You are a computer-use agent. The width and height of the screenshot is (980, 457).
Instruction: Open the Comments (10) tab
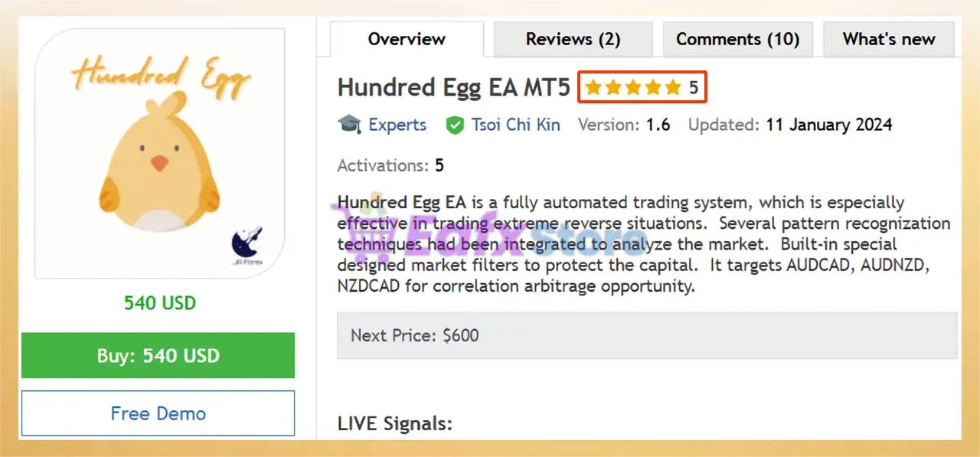(x=737, y=40)
